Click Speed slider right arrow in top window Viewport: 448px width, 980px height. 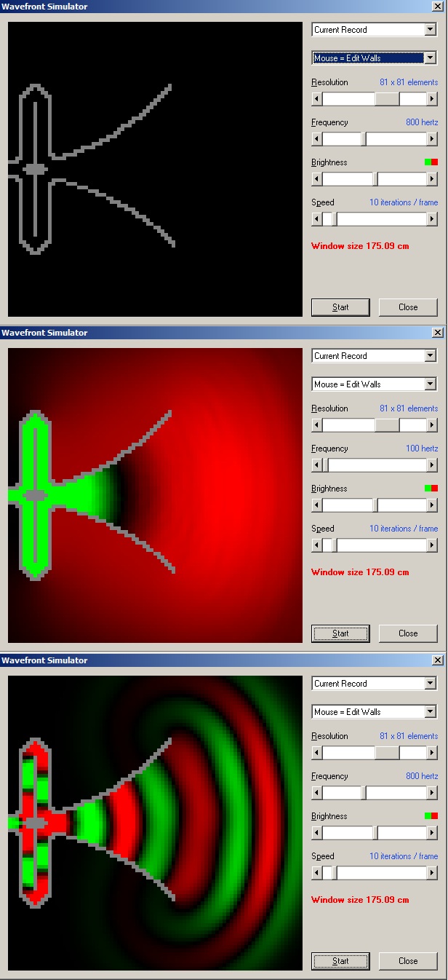coord(432,219)
